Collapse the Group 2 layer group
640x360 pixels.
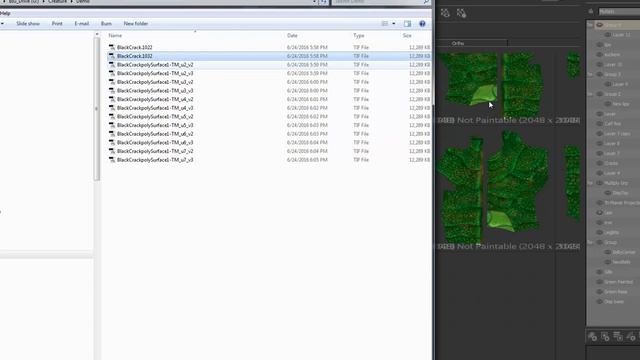coord(590,94)
